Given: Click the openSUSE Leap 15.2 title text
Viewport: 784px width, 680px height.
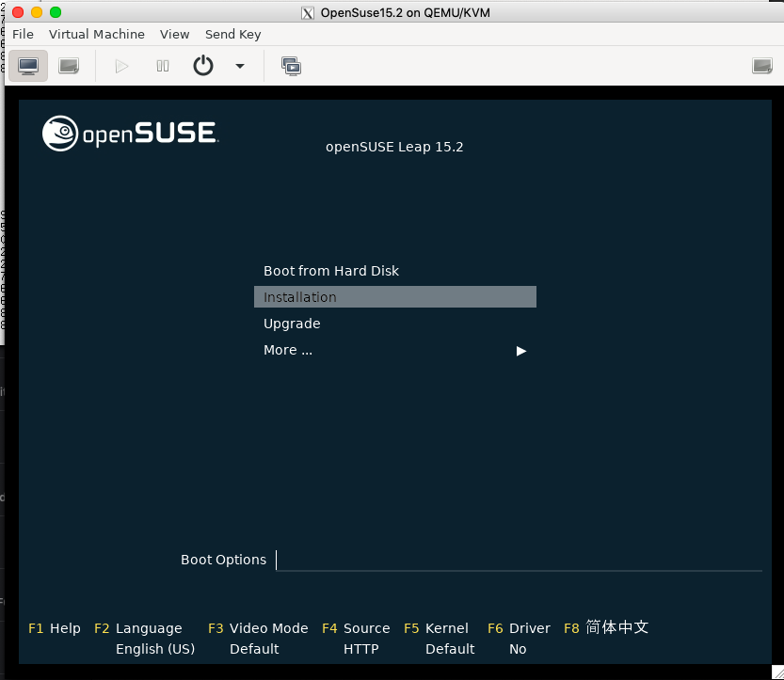Looking at the screenshot, I should (394, 147).
